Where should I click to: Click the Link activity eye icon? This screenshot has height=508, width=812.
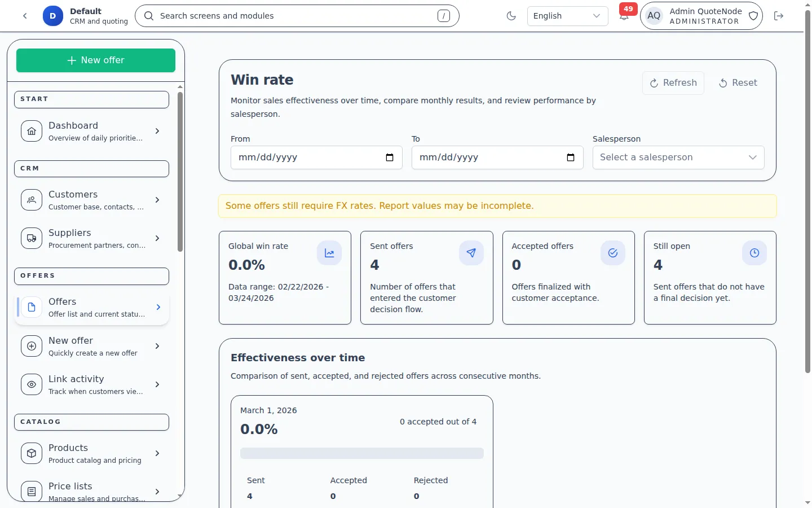coord(32,384)
